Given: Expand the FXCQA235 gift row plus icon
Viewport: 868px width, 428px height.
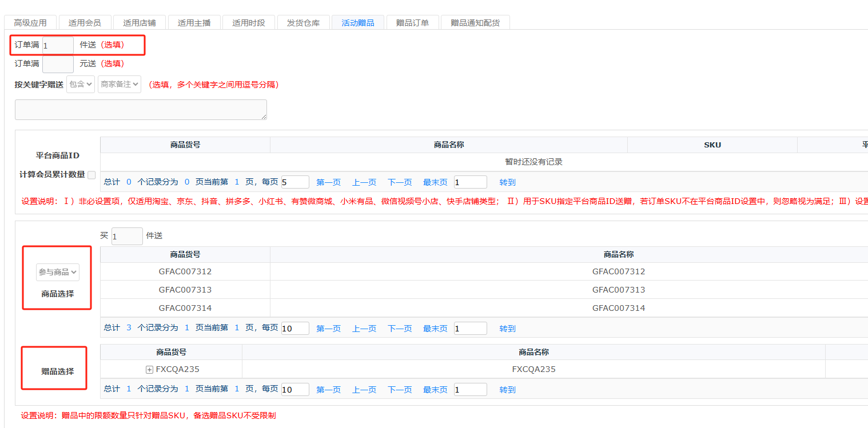Looking at the screenshot, I should (x=150, y=370).
